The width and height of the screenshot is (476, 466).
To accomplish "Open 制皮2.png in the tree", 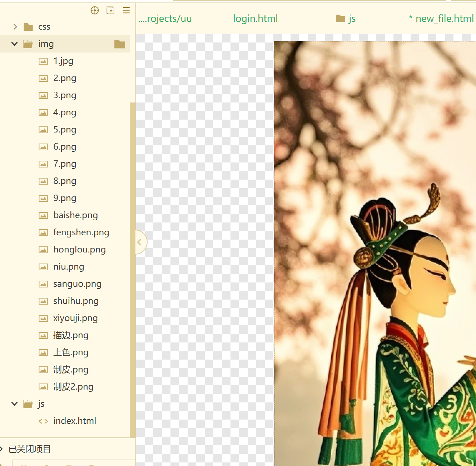I will (73, 387).
